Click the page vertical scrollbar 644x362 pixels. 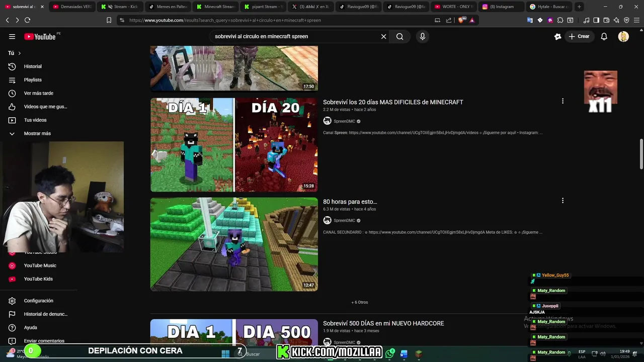[x=641, y=154]
